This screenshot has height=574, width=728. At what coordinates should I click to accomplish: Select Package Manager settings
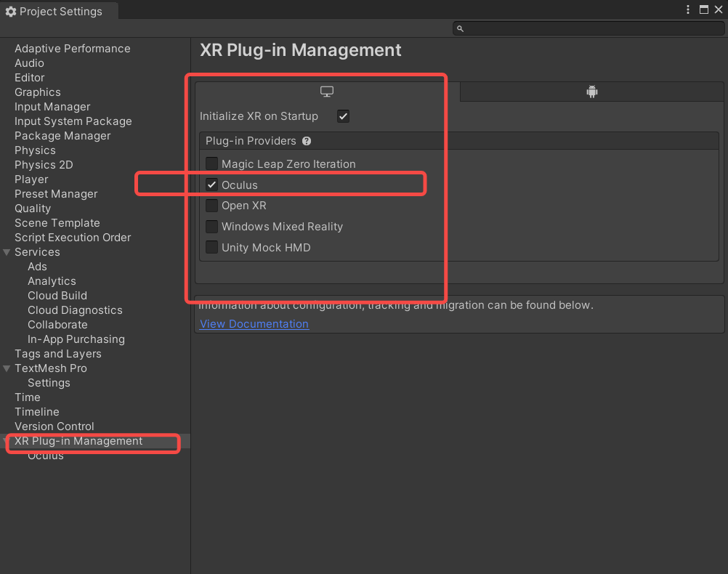coord(62,136)
